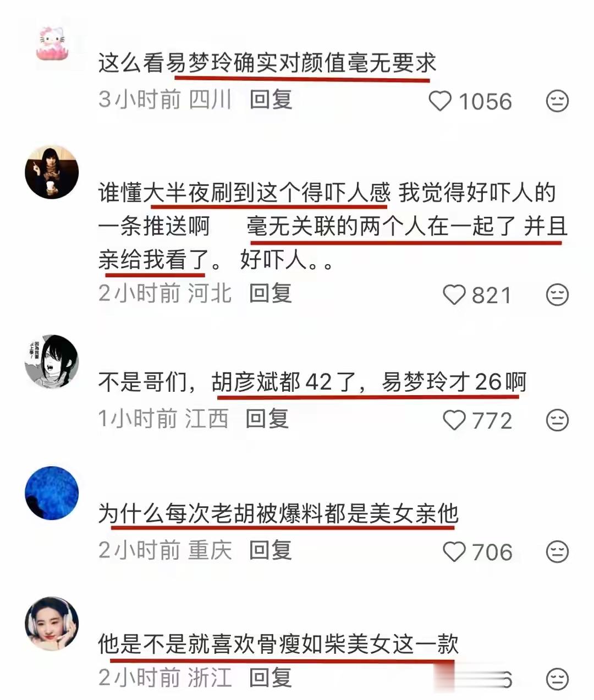The height and width of the screenshot is (700, 594).
Task: Like the comment with 1056 likes
Action: click(439, 101)
